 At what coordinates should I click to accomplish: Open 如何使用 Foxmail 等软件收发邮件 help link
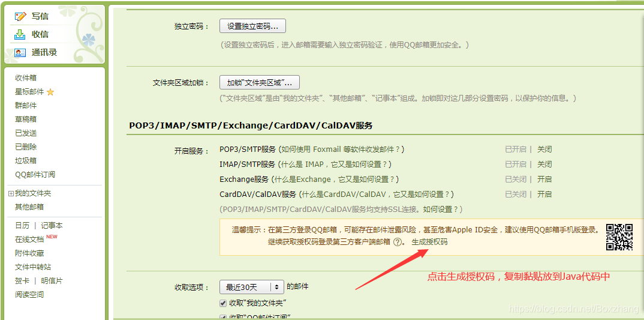click(341, 149)
